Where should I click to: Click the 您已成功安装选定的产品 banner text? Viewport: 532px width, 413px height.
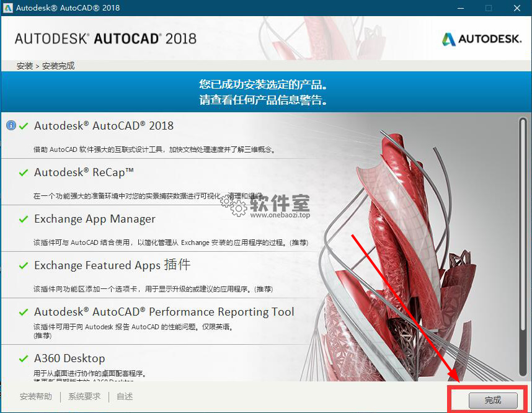pos(264,84)
